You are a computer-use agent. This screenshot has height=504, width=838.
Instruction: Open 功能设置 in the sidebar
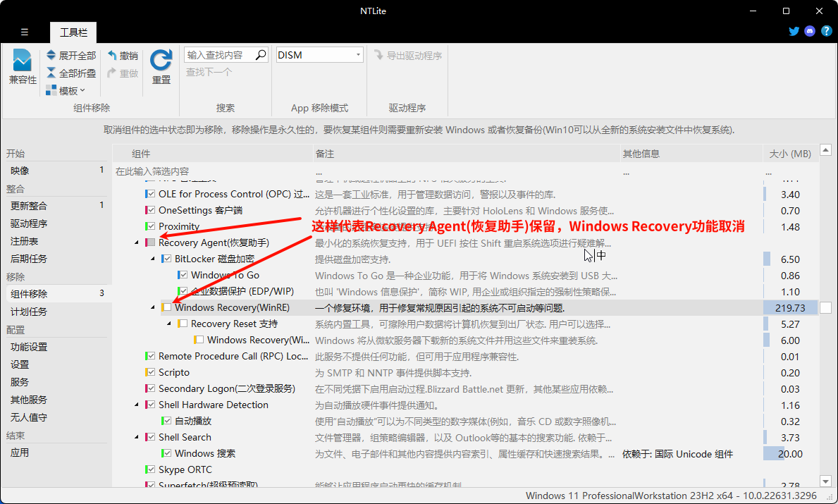point(56,346)
